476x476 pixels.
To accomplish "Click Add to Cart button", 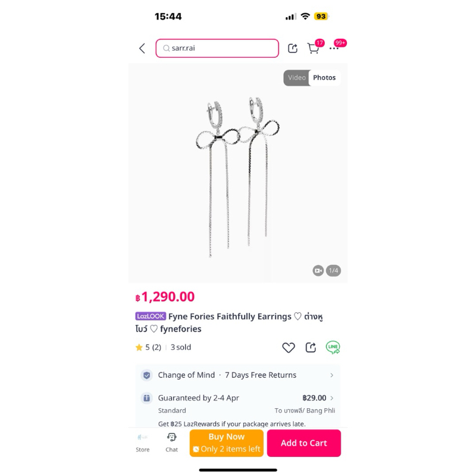I will click(x=304, y=443).
